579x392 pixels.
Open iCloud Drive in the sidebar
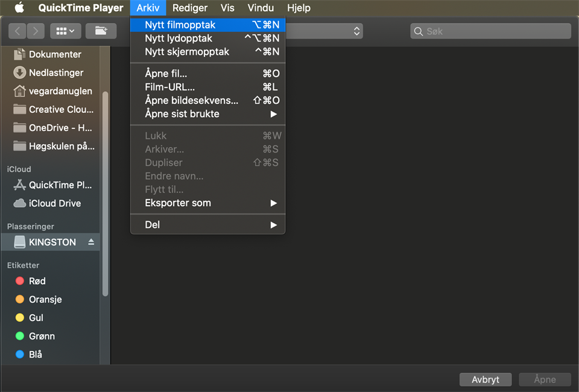(x=54, y=203)
